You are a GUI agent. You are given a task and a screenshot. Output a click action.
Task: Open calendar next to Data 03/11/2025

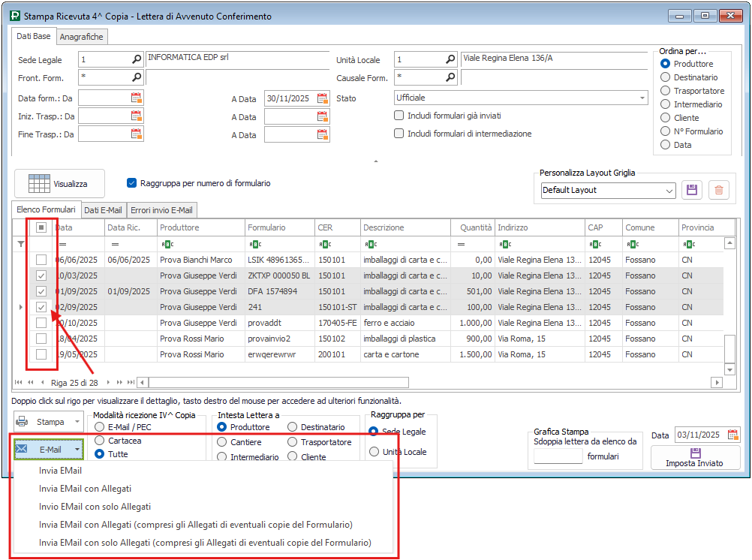(732, 435)
